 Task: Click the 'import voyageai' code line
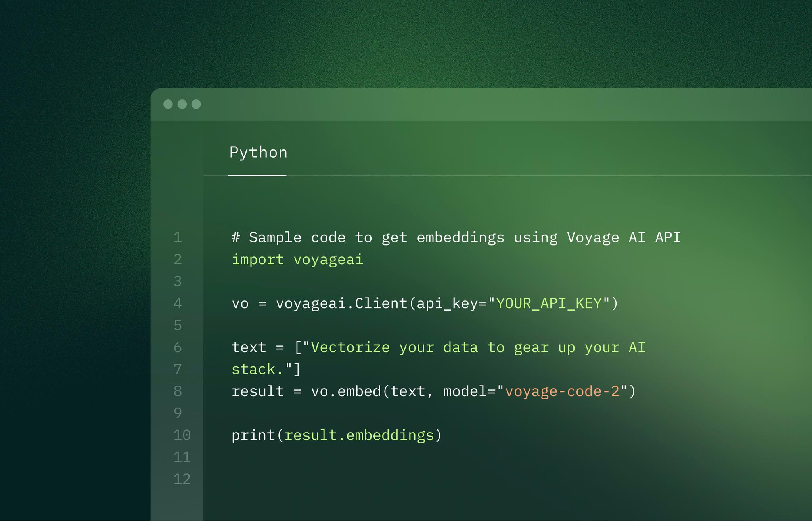click(297, 260)
